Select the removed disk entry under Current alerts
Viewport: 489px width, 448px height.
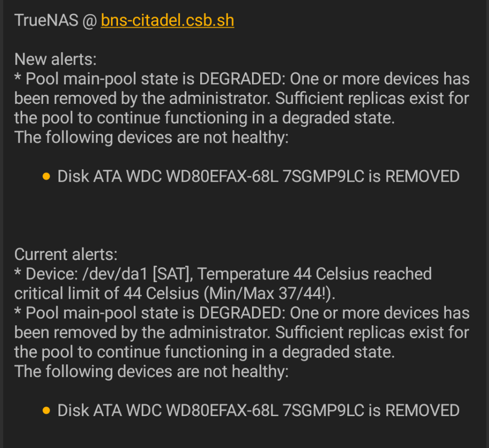(258, 410)
